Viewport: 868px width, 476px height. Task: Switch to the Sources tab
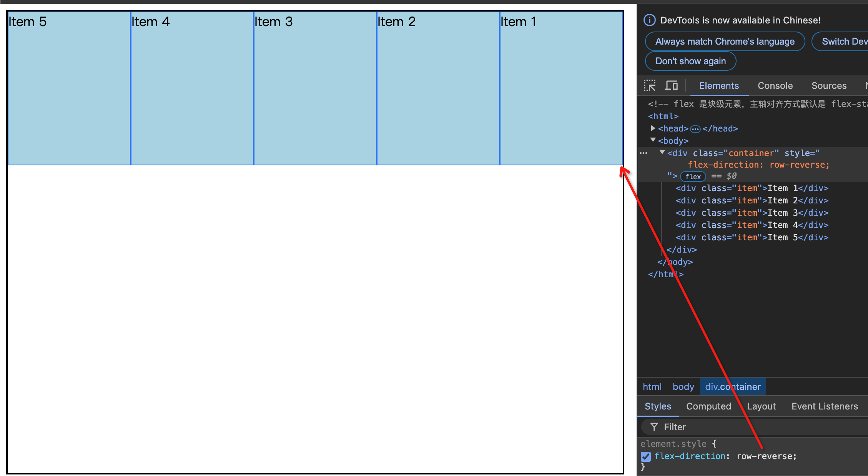829,86
